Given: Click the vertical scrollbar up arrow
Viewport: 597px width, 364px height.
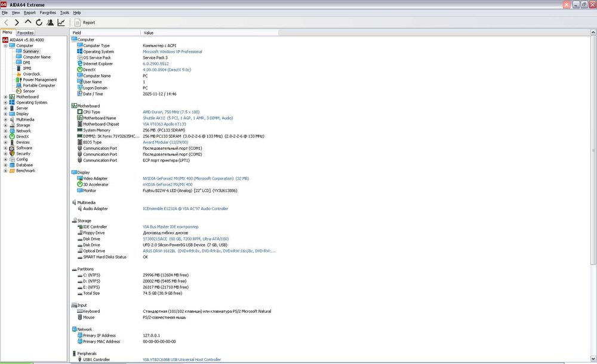Looking at the screenshot, I should pos(593,33).
